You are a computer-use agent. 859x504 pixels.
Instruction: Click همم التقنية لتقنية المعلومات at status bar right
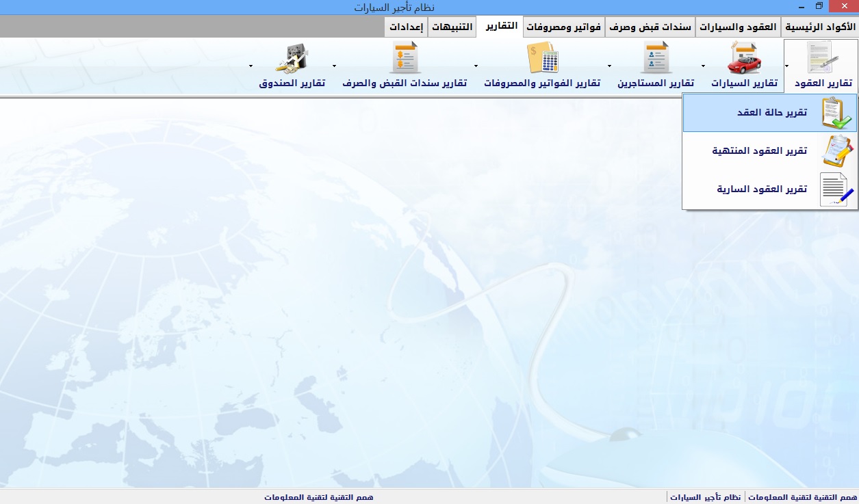click(802, 497)
